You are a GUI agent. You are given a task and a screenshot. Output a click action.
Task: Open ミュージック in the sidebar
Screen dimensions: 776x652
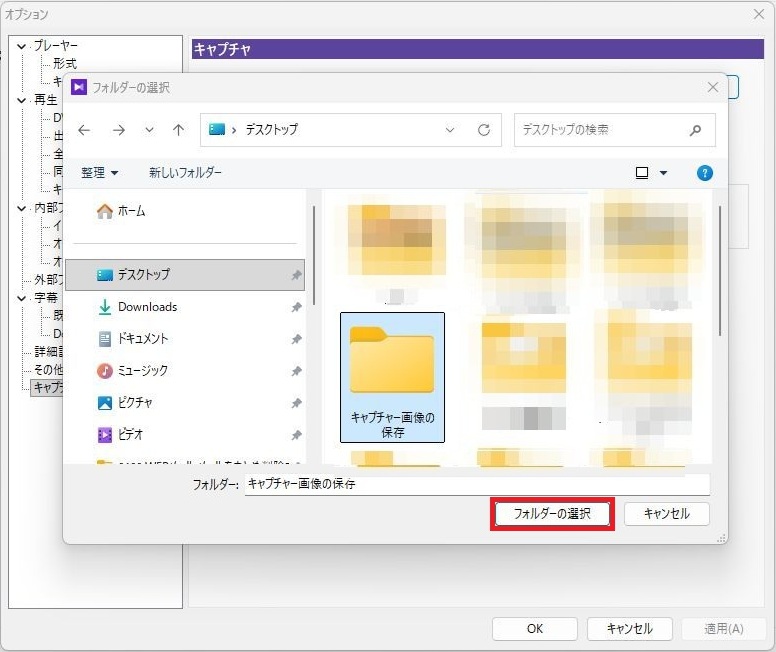(143, 371)
